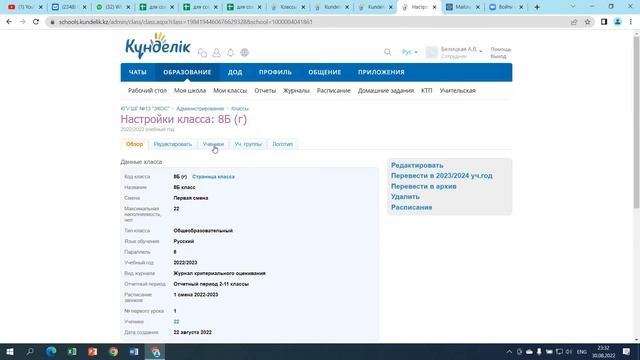Screen dimensions: 640x360
Task: Open Excel from the taskbar
Action: [72, 351]
